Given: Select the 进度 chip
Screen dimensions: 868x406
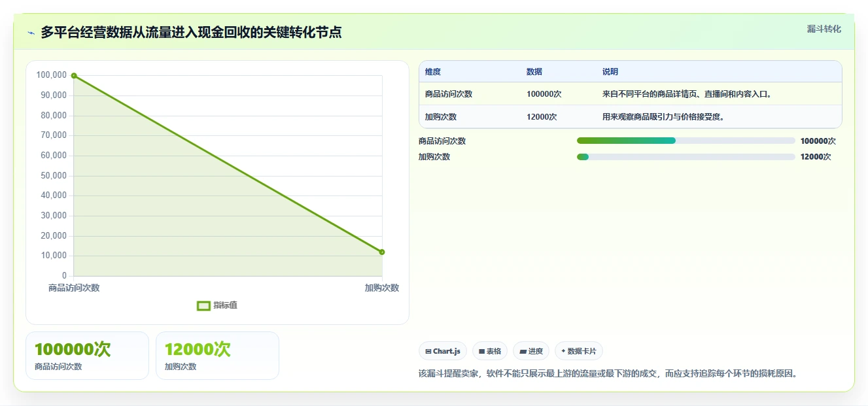Looking at the screenshot, I should [x=531, y=351].
